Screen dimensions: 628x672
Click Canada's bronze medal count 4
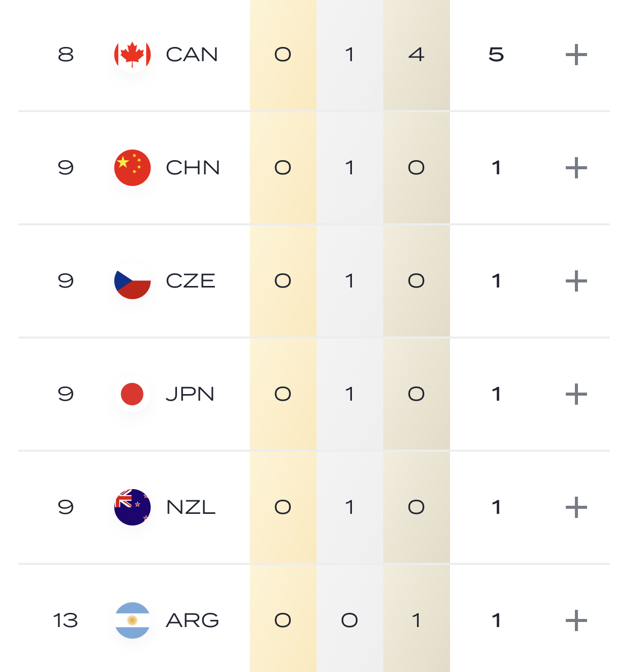click(416, 55)
